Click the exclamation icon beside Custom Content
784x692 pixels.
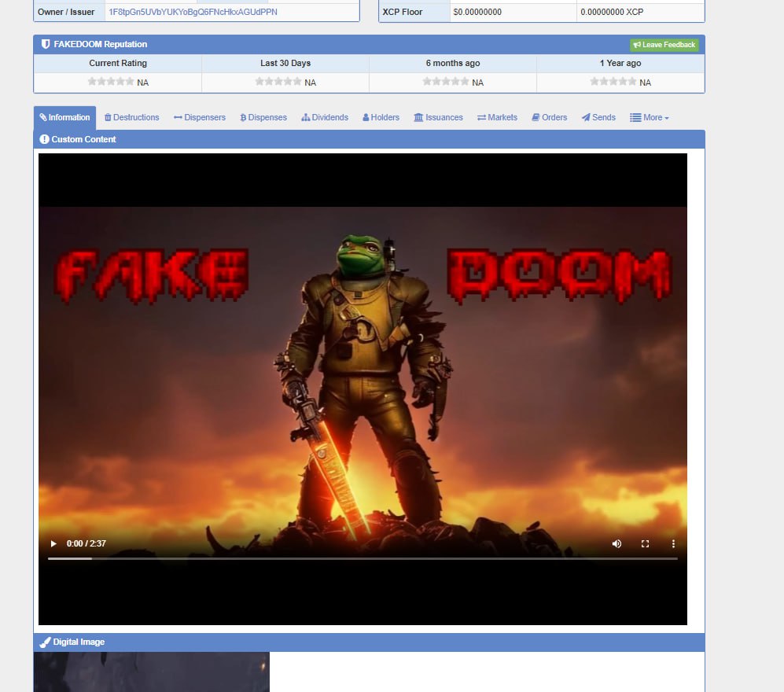tap(45, 139)
